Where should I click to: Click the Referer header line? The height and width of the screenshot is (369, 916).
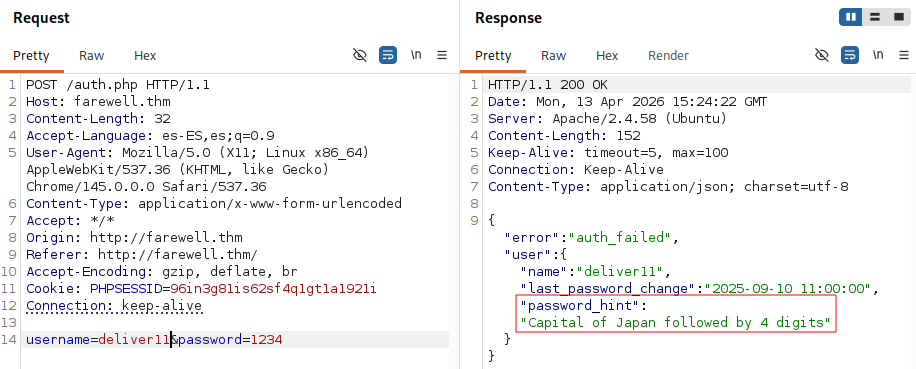[142, 255]
